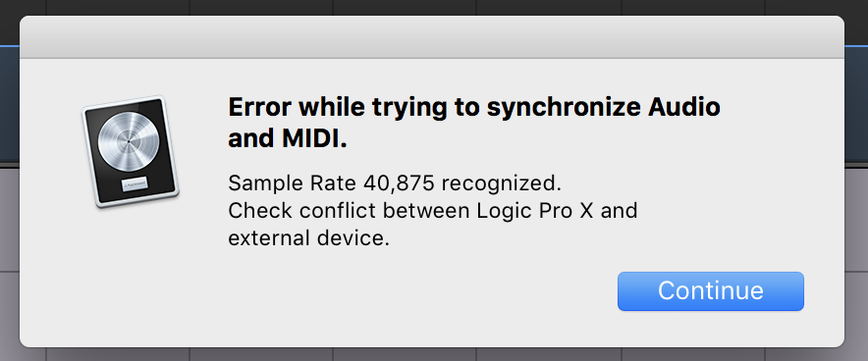
Task: Click the blue-tinted track region beside the dialog
Action: click(856, 105)
